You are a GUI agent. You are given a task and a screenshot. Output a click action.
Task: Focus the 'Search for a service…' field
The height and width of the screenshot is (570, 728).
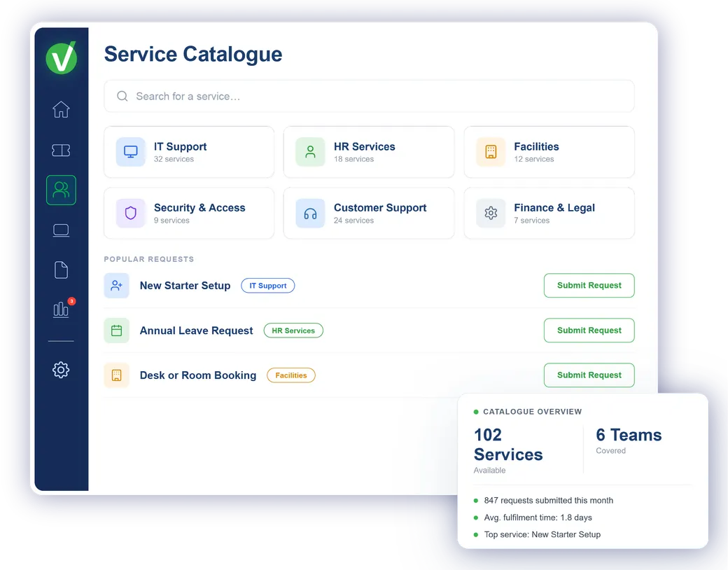coord(369,96)
